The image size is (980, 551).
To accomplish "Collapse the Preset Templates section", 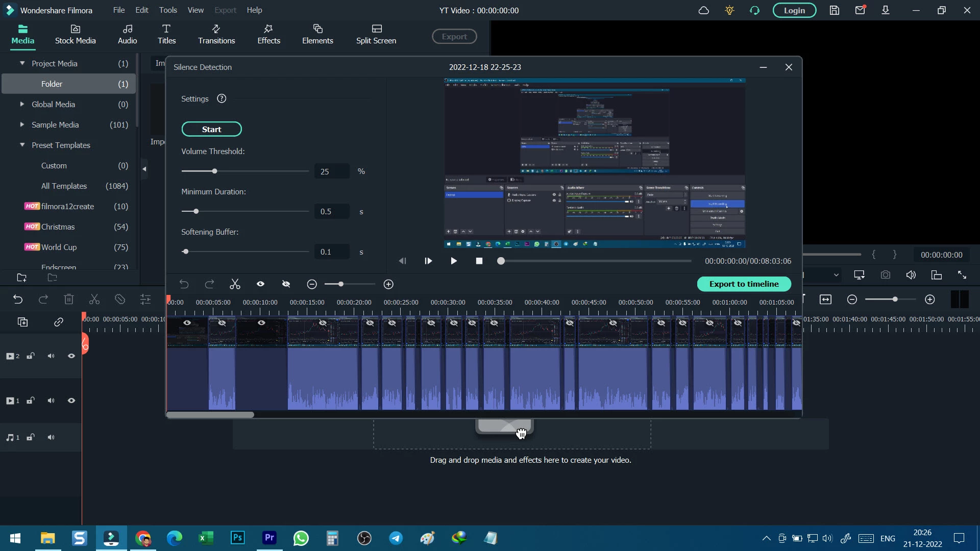I will pyautogui.click(x=22, y=145).
